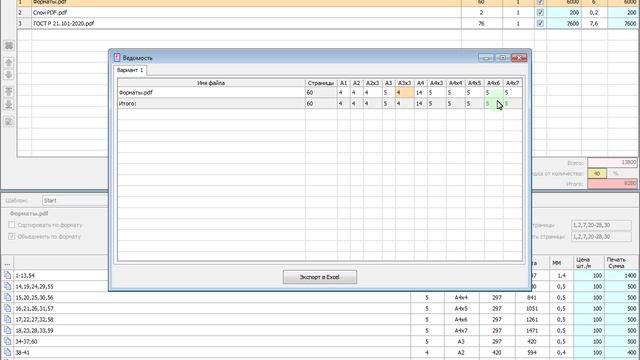Click the page icon for row 15,20,25,30,56
This screenshot has height=360, width=640.
point(7,298)
